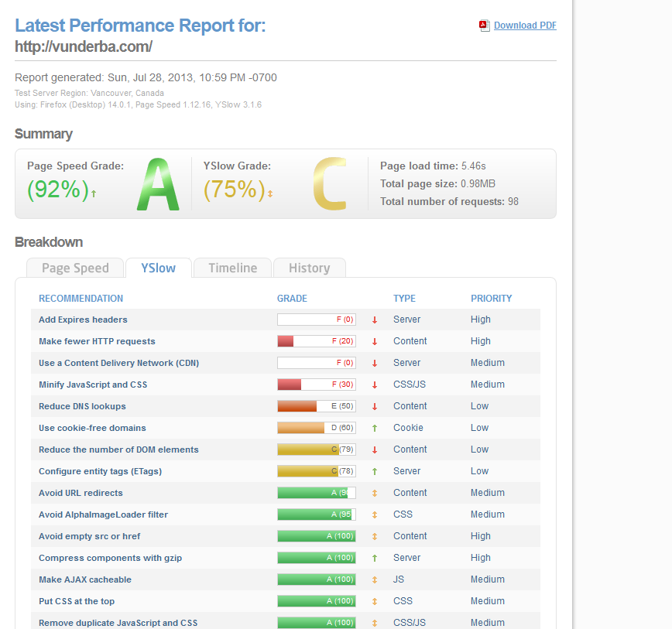The height and width of the screenshot is (629, 672).
Task: Expand the Make fewer HTTP requests recommendation
Action: click(x=97, y=341)
